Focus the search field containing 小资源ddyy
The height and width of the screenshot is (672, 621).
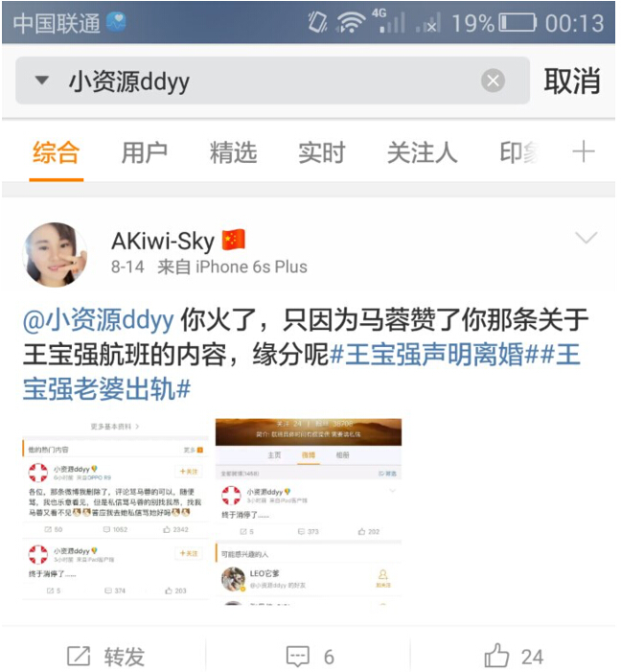coord(272,81)
